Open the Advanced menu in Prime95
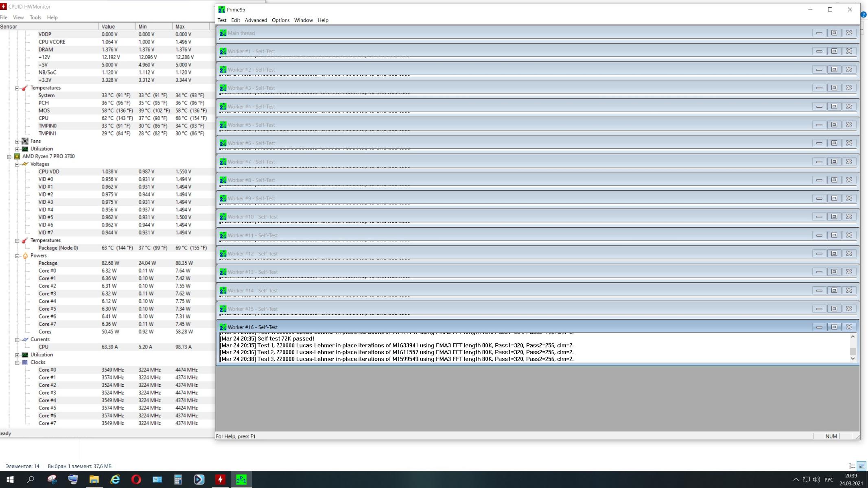Screen dimensions: 868x488 256,20
